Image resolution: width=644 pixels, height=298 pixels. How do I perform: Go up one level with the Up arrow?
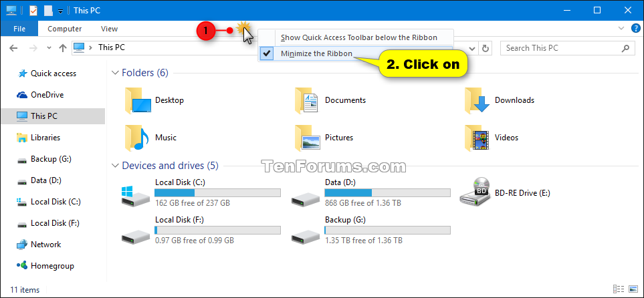click(62, 48)
